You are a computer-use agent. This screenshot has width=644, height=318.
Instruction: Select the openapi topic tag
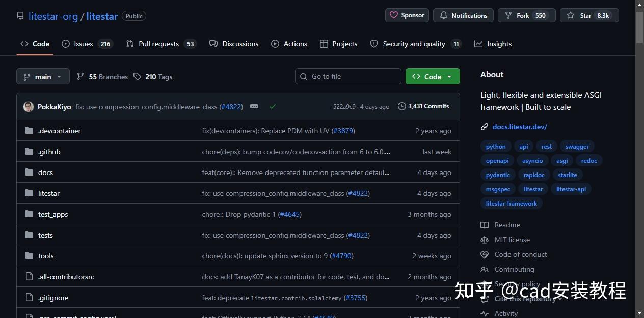coord(497,161)
